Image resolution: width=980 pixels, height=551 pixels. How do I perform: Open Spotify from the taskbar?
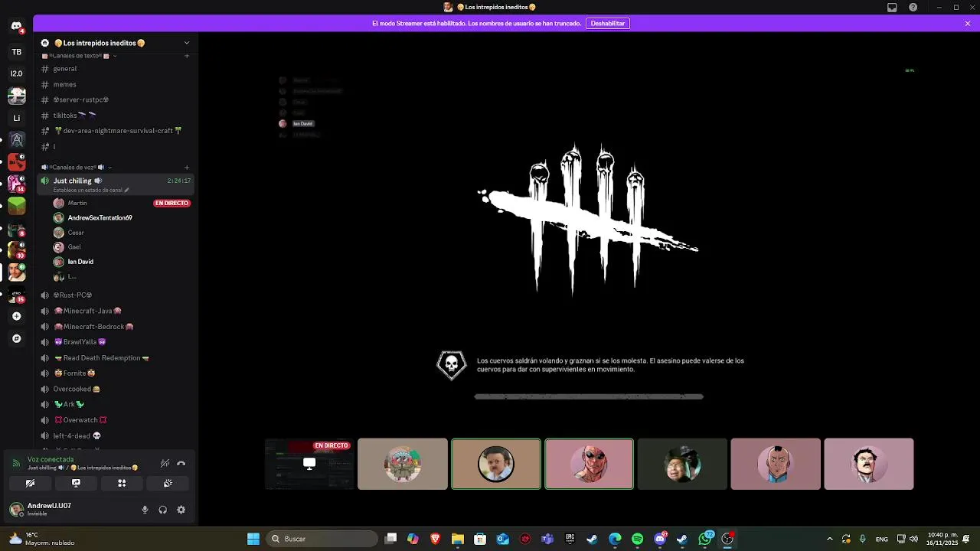638,539
